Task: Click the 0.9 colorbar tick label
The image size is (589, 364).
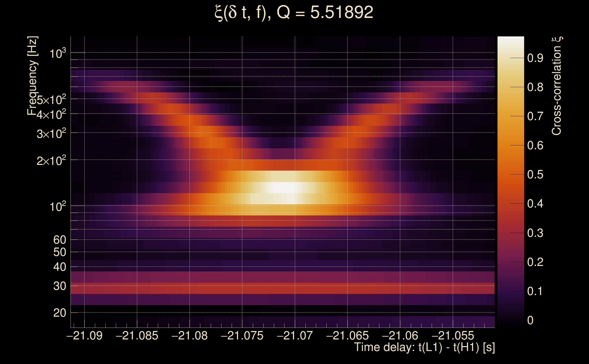Action: pos(535,58)
